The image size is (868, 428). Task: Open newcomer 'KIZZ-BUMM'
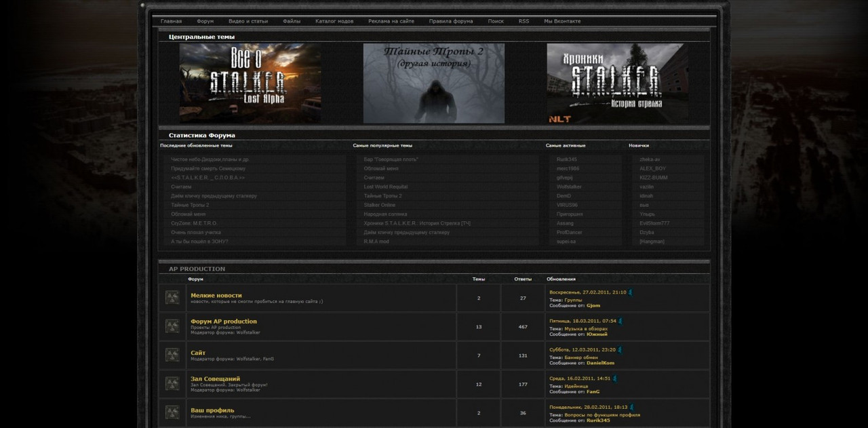[654, 178]
